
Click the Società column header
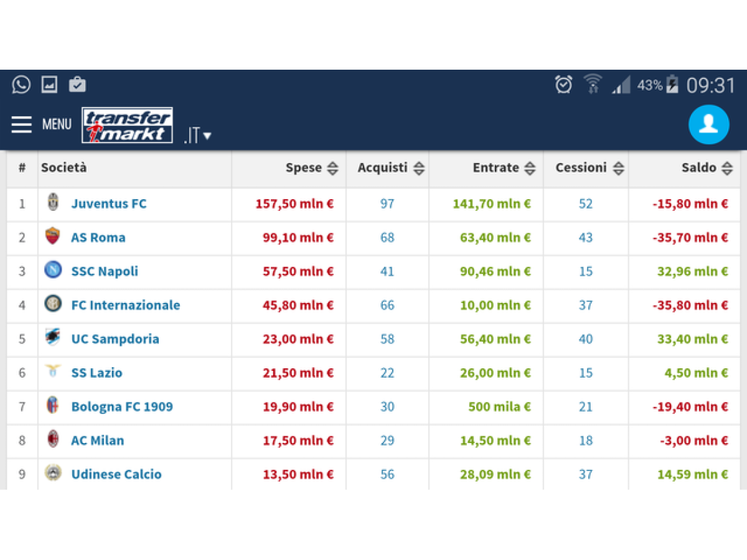(x=64, y=167)
